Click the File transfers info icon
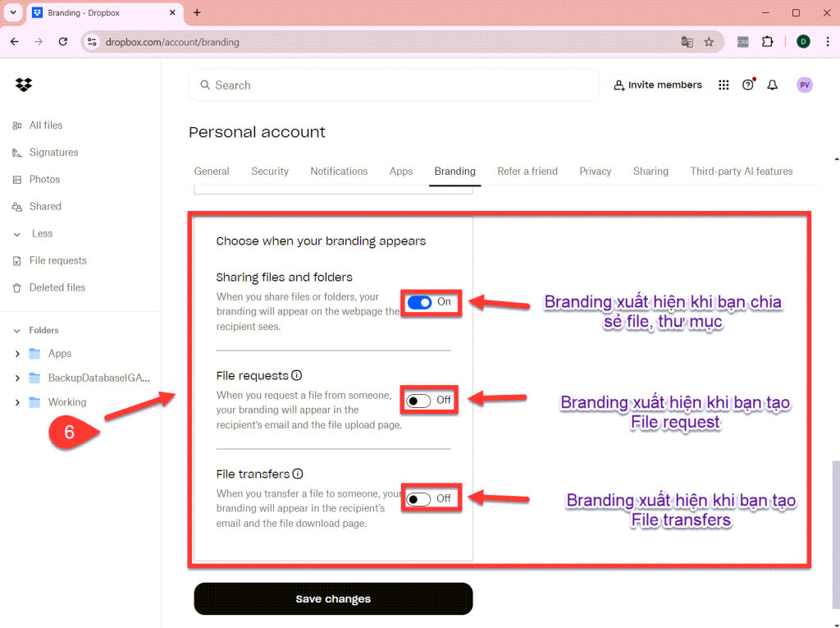The height and width of the screenshot is (628, 840). (x=298, y=474)
